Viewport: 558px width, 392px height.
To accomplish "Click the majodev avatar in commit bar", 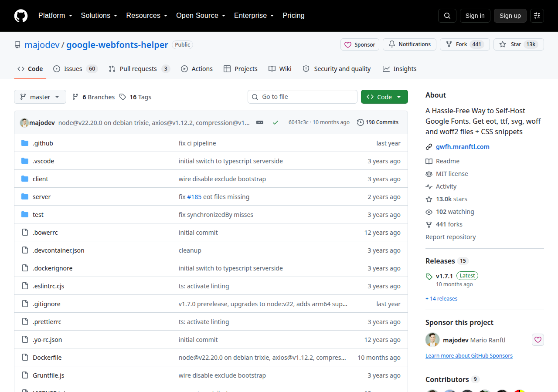I will (24, 122).
